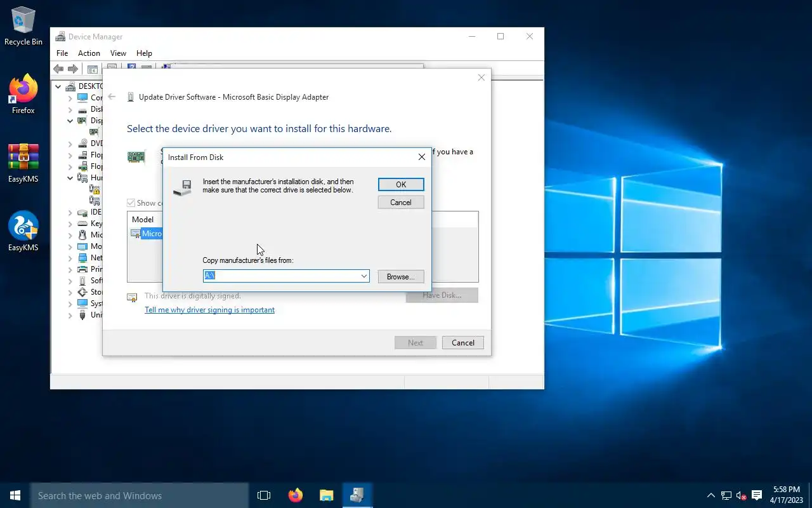Open the EasyKMS WinRAR archive icon
Viewport: 812px width, 508px height.
[x=23, y=164]
